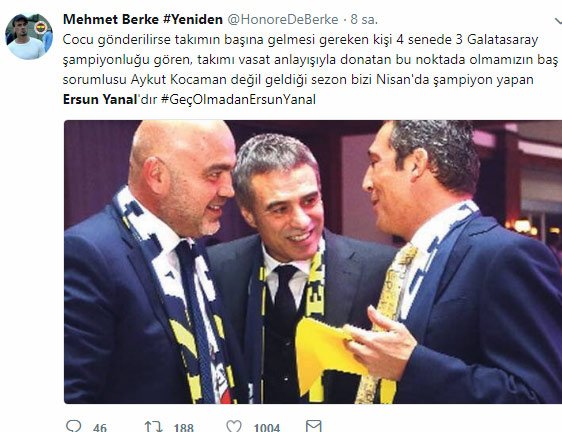Click the 46 replies count
This screenshot has width=562, height=432.
click(x=100, y=427)
